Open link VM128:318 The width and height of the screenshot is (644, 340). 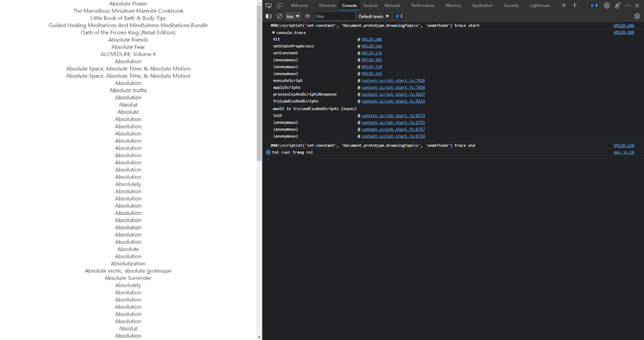pyautogui.click(x=371, y=74)
